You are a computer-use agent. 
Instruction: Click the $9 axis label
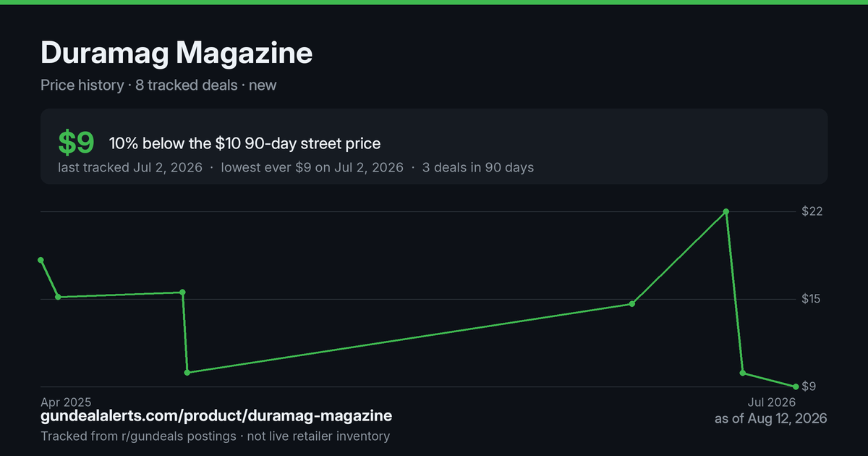(809, 386)
